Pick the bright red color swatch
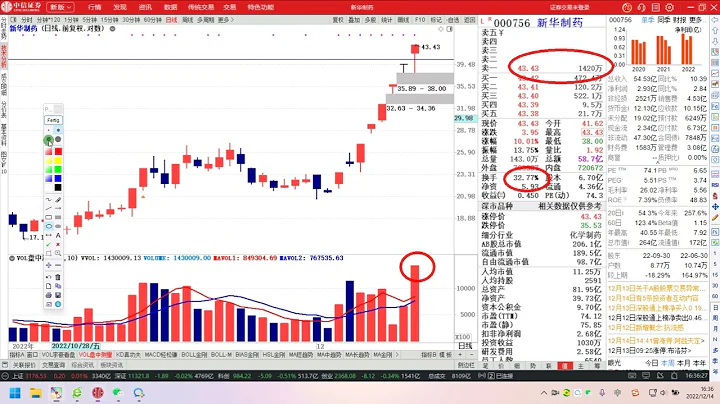 (x=58, y=151)
